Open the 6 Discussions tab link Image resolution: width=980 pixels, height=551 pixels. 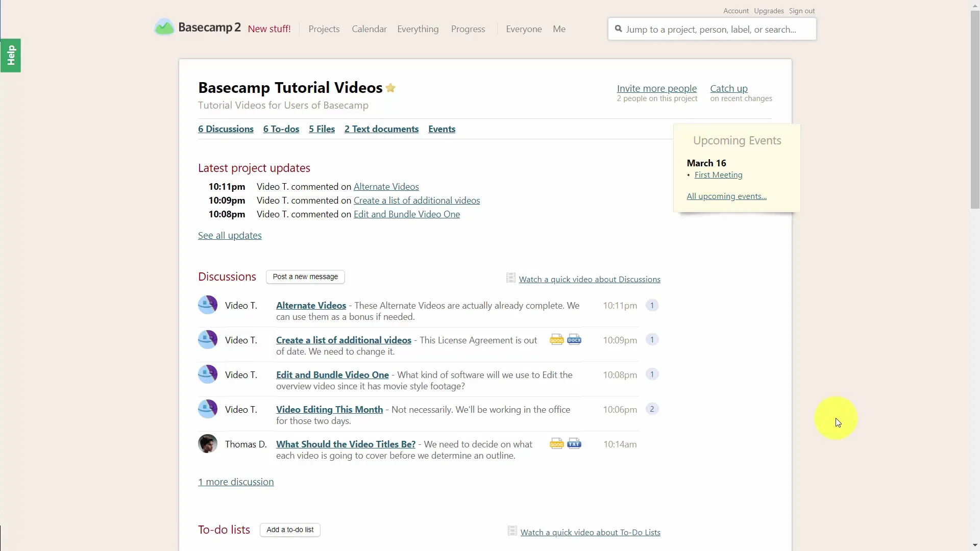coord(226,129)
